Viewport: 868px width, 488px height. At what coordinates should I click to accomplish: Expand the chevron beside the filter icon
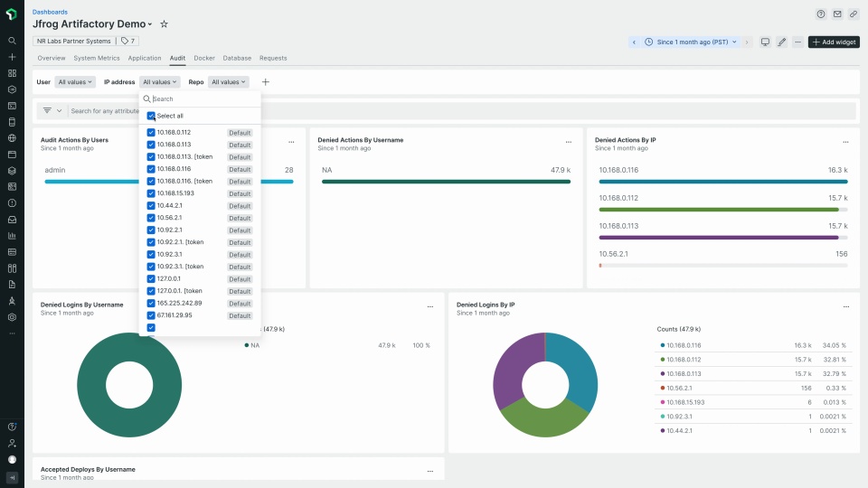point(60,110)
